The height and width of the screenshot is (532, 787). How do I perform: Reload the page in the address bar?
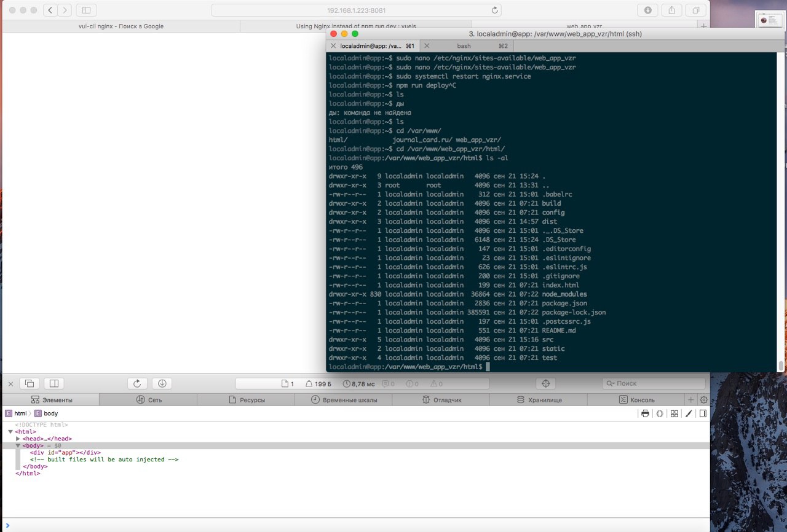[x=494, y=10]
